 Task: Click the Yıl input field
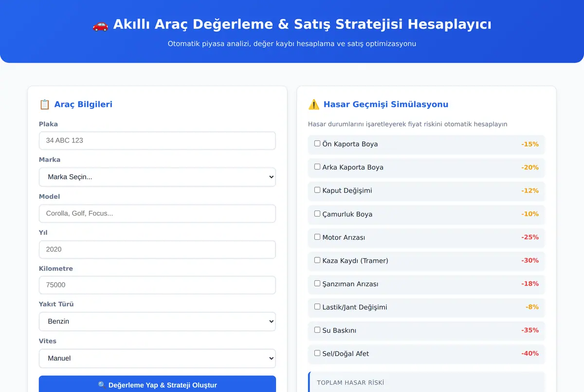click(x=157, y=249)
